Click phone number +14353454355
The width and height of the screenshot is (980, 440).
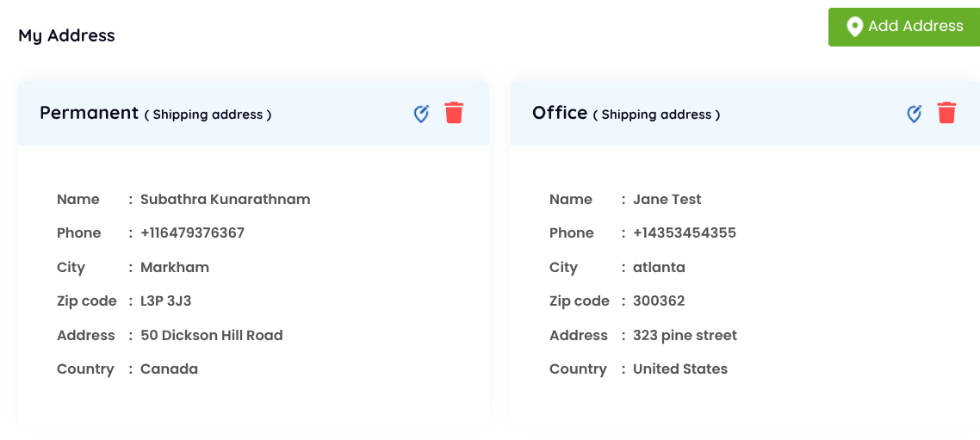point(684,232)
